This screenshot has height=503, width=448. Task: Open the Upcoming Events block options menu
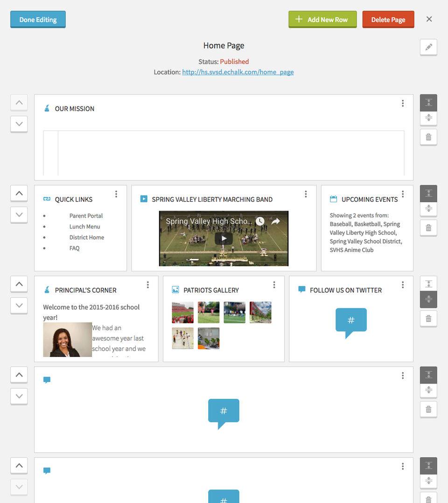[x=403, y=194]
